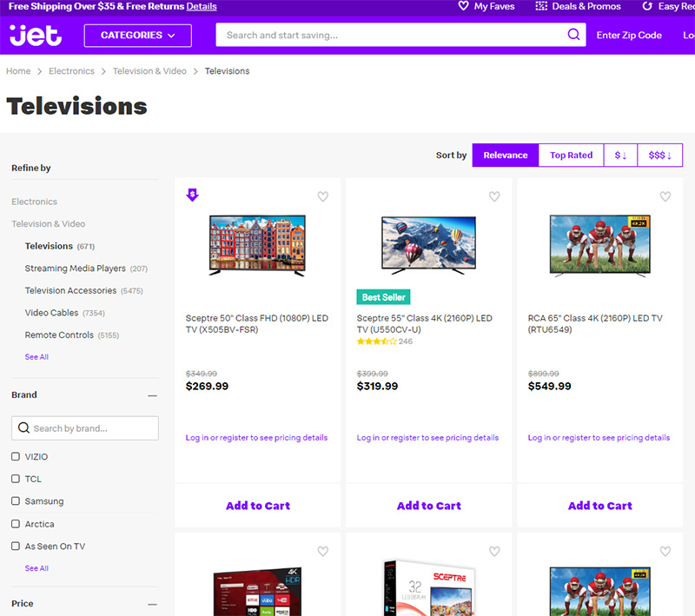Click the Deals & Promos icon
This screenshot has height=616, width=695.
coord(541,6)
